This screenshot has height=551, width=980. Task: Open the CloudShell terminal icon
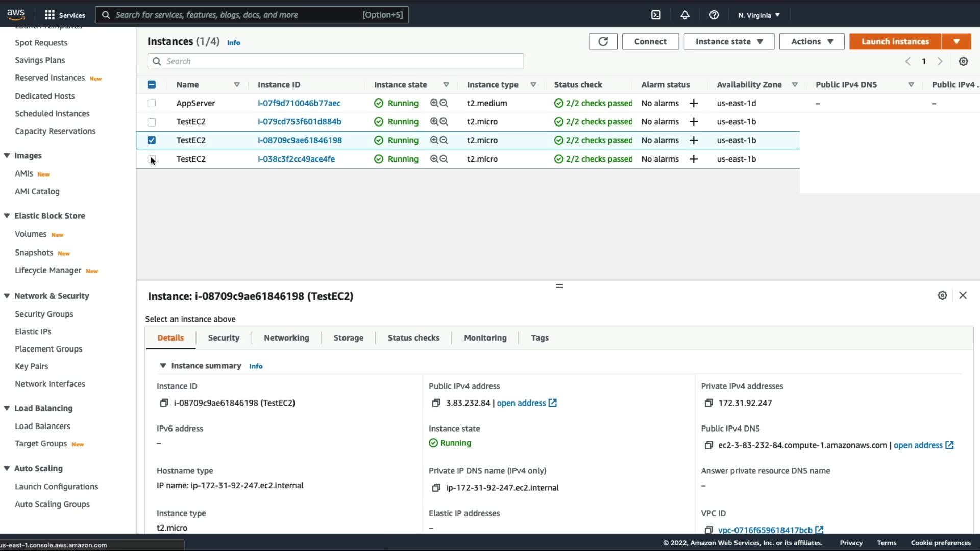pos(656,15)
